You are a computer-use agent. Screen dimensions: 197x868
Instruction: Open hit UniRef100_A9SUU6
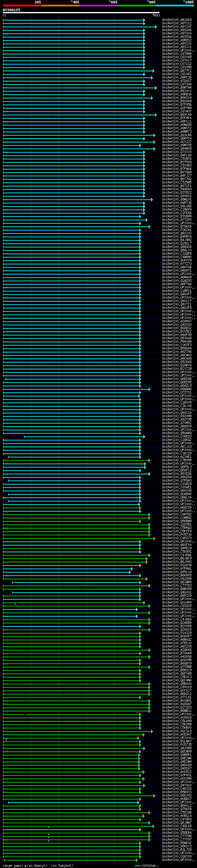point(177,30)
